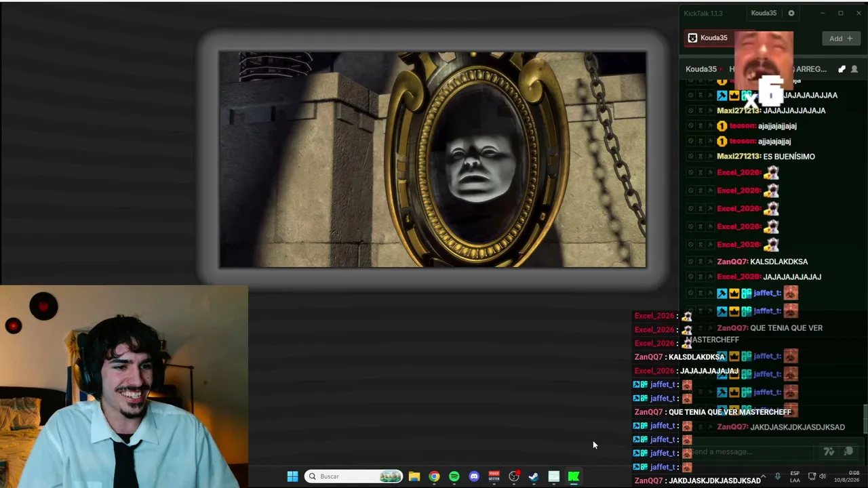This screenshot has width=868, height=488.
Task: Timeout user on ZanQQ7 KALSDLAKDKSA message
Action: 701,262
